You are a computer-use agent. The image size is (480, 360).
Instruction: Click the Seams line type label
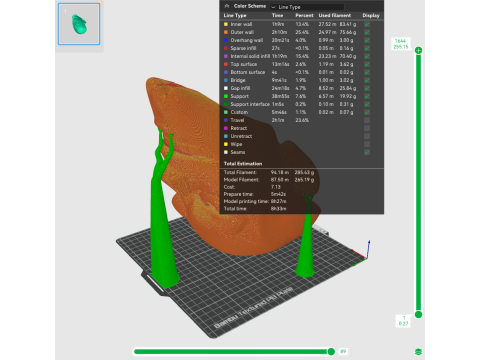coord(238,152)
